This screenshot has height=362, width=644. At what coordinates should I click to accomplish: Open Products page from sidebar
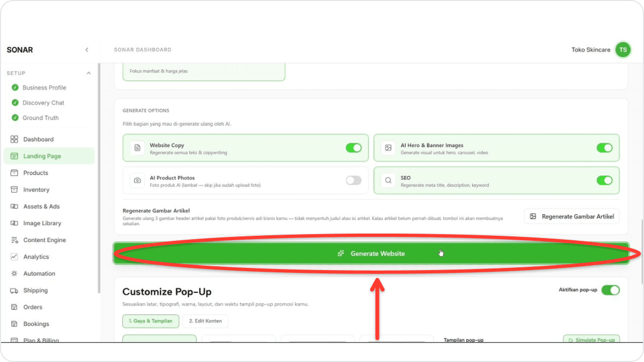(36, 173)
